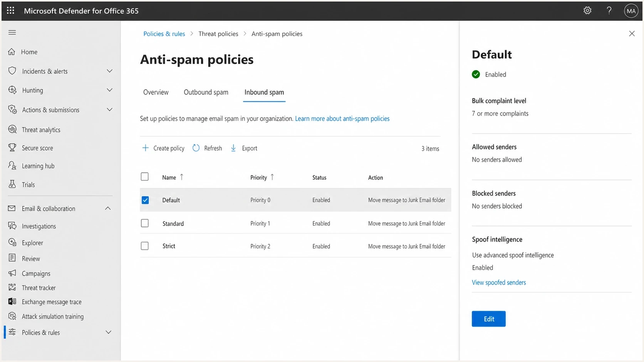The width and height of the screenshot is (644, 362).
Task: Click Enabled status in Standard row
Action: 321,224
